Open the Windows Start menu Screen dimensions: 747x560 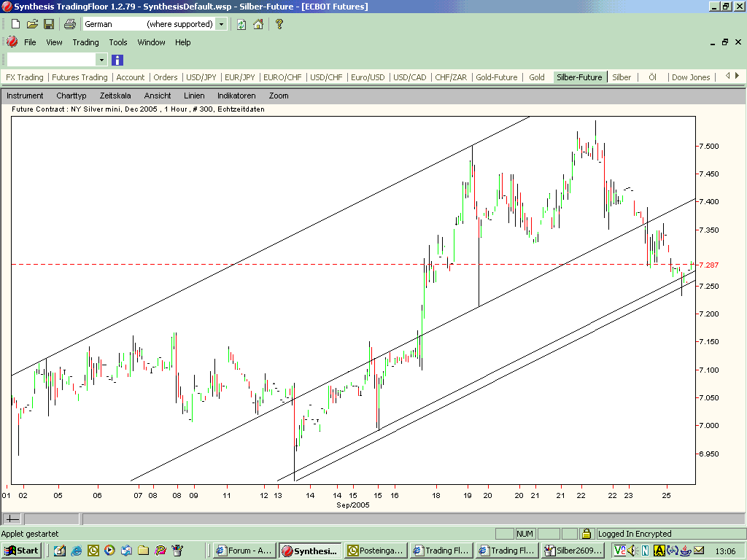coord(22,551)
